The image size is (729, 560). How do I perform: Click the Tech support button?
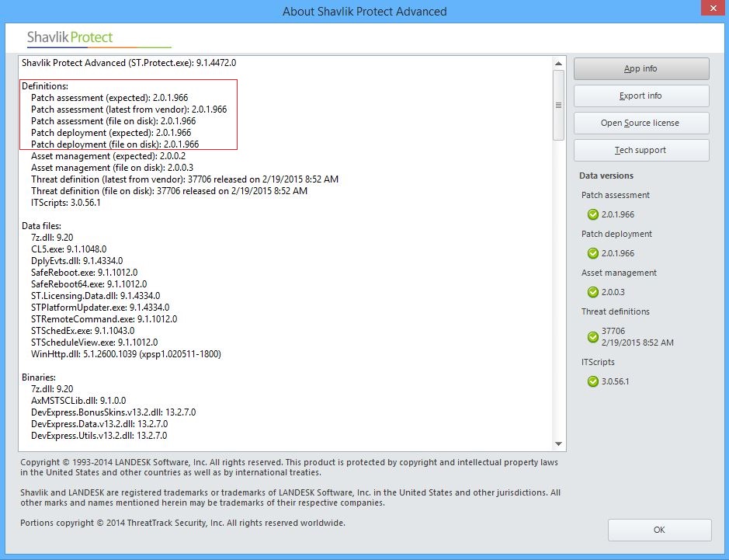coord(640,150)
